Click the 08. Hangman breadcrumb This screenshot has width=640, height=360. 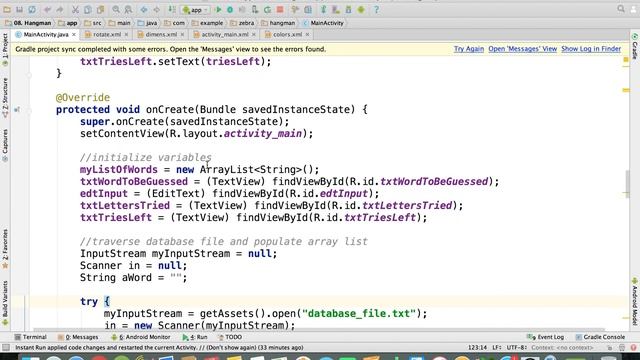28,23
